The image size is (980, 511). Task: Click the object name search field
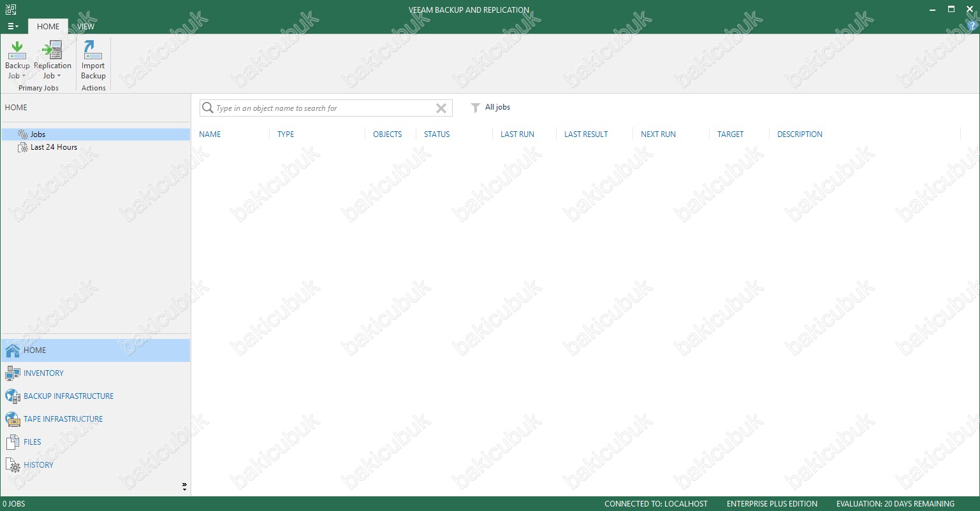[x=322, y=108]
